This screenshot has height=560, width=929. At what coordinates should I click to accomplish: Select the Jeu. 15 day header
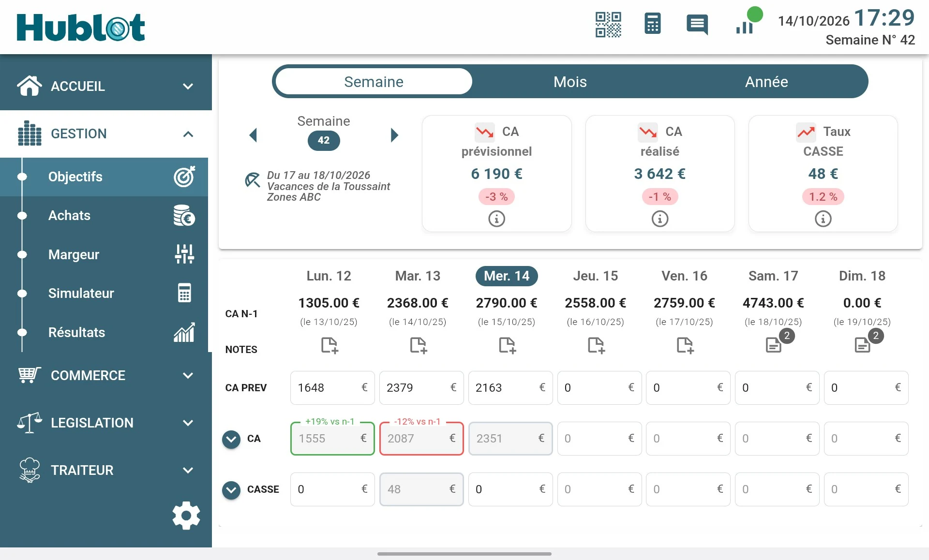click(596, 276)
